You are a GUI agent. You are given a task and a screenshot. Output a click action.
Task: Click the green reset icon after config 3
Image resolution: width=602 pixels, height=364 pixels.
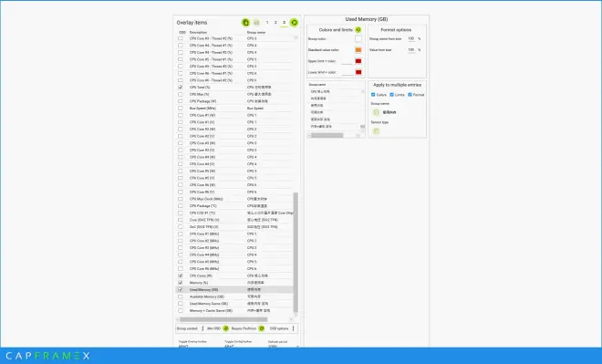(294, 23)
